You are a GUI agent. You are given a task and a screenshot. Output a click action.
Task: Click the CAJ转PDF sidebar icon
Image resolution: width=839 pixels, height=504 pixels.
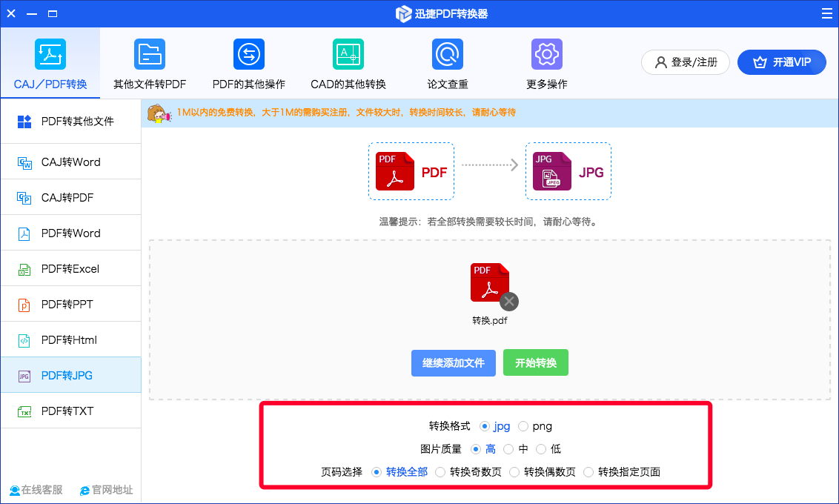24,198
